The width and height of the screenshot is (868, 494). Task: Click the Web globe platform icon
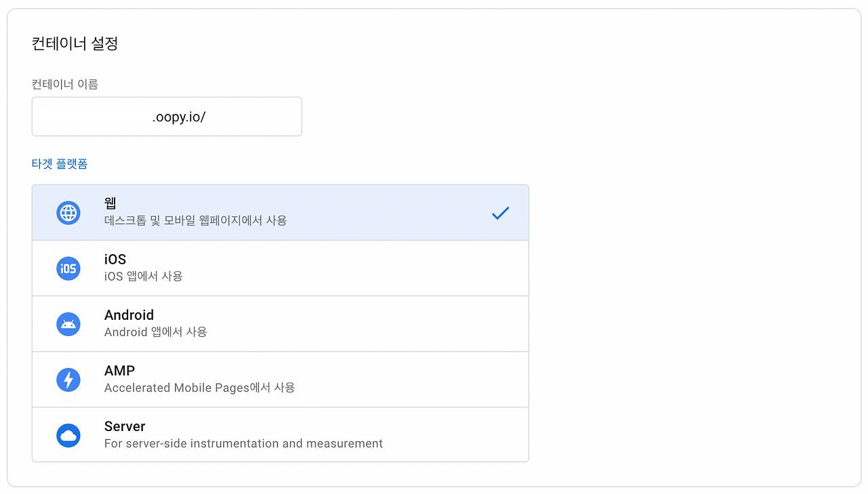pos(68,213)
